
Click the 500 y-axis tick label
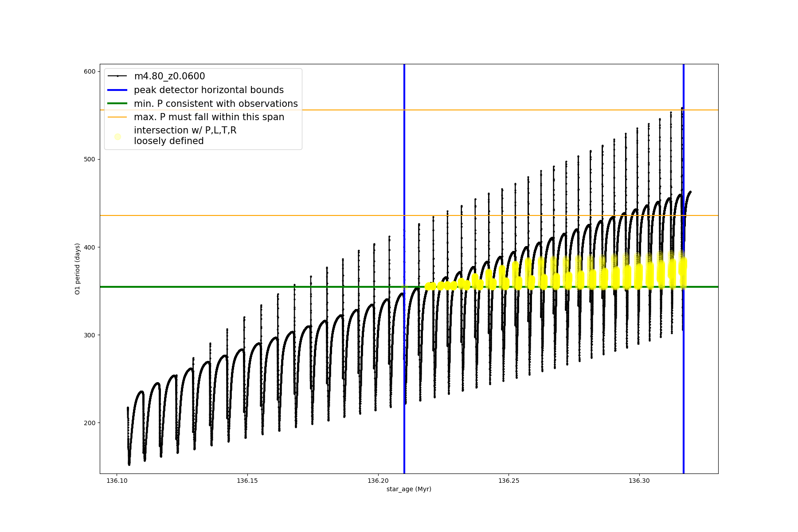(x=90, y=159)
